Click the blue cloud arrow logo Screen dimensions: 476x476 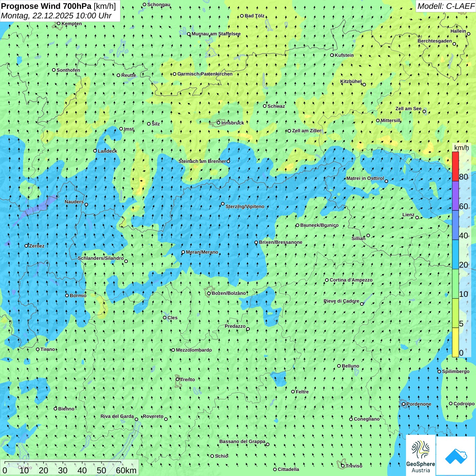[456, 456]
